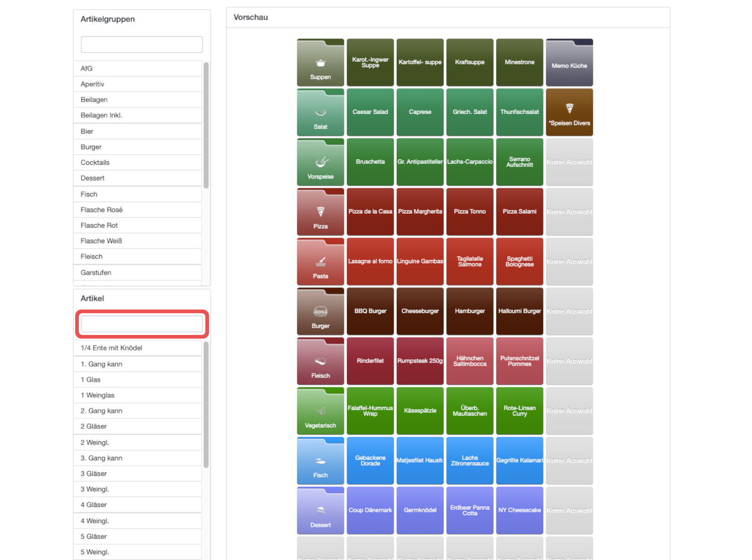Select the Rote-Linsen Curry tile

click(x=520, y=411)
